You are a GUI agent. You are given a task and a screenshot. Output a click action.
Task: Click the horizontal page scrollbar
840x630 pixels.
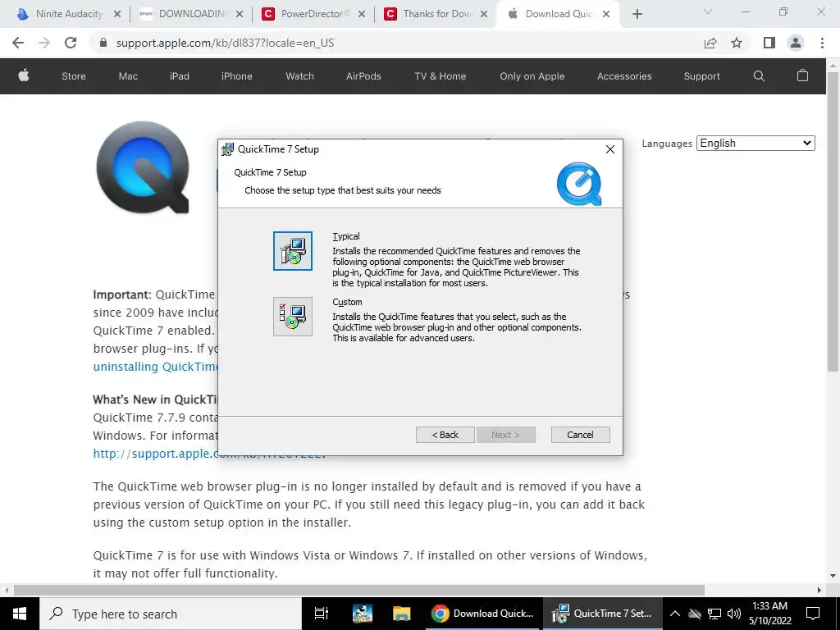359,591
